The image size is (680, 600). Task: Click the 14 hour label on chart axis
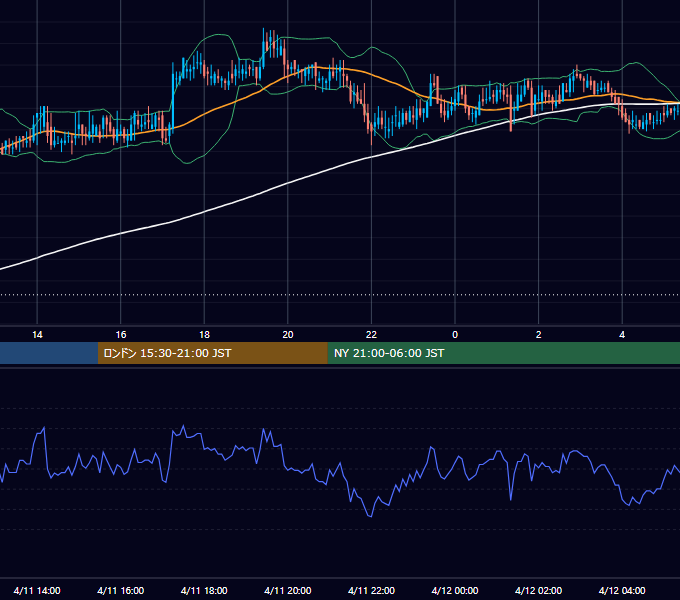point(37,335)
